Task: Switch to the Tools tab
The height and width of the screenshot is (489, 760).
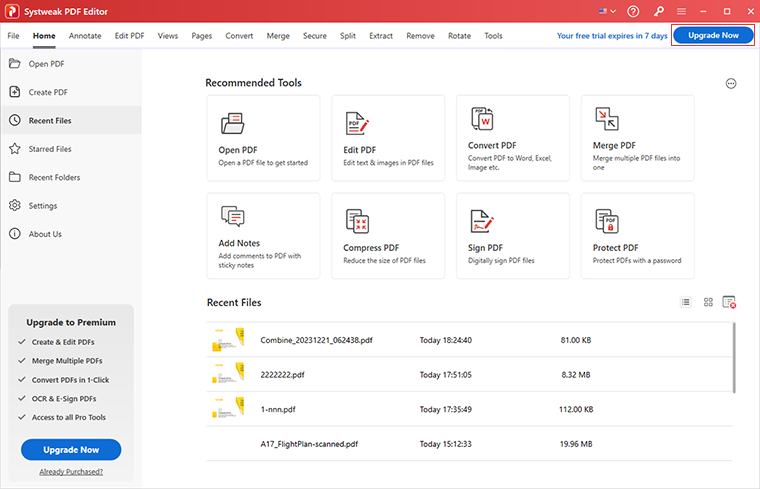Action: pyautogui.click(x=493, y=36)
